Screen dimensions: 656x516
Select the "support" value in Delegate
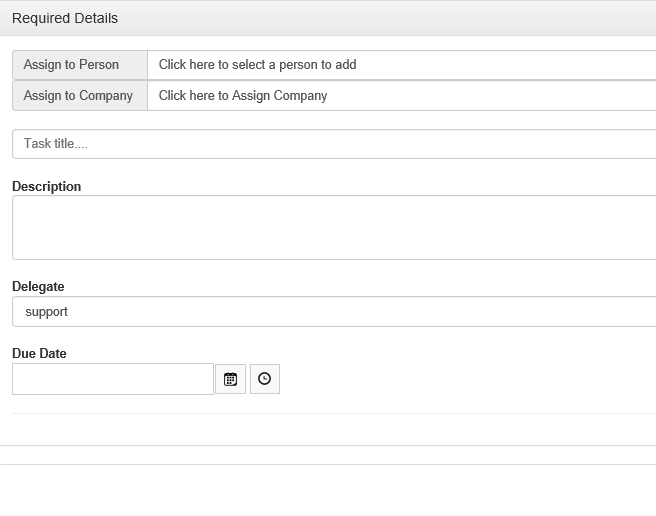point(47,312)
